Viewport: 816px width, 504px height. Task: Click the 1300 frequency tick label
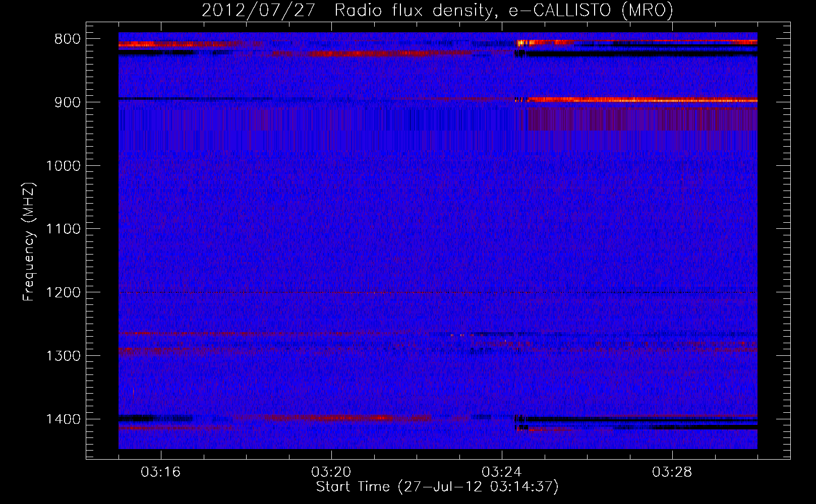point(63,356)
